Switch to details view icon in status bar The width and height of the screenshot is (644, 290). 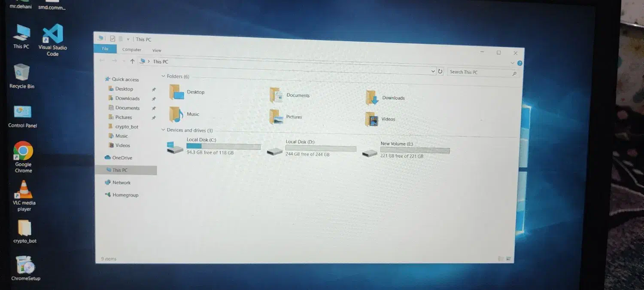501,259
